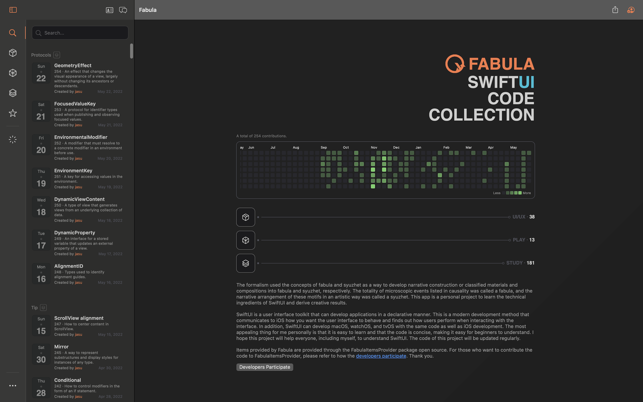The image size is (643, 402).
Task: Click the PLAY cube icon button
Action: [246, 240]
